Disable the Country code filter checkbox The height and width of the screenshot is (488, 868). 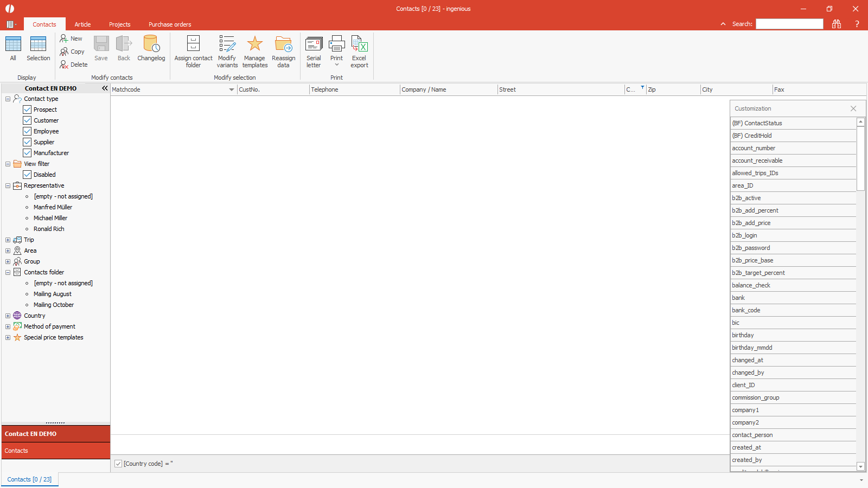(118, 464)
